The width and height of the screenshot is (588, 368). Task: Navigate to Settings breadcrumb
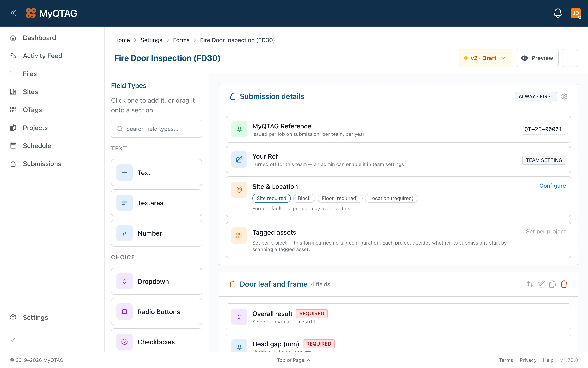click(x=151, y=40)
